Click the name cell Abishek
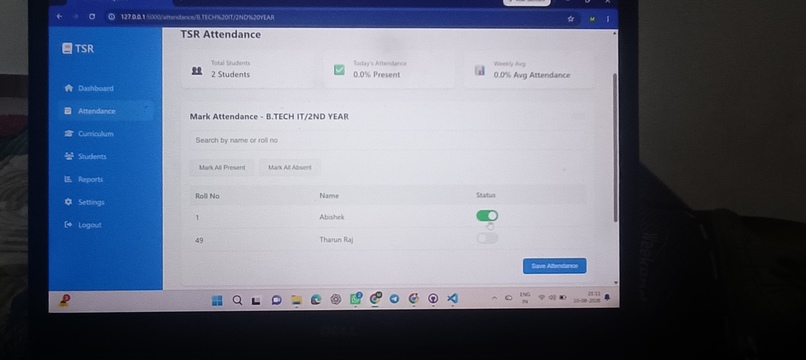 332,217
